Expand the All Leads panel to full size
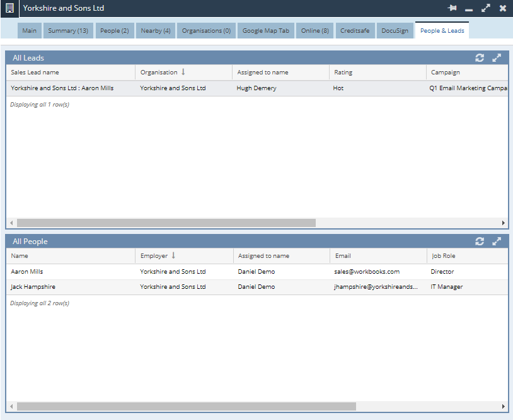 (x=497, y=58)
